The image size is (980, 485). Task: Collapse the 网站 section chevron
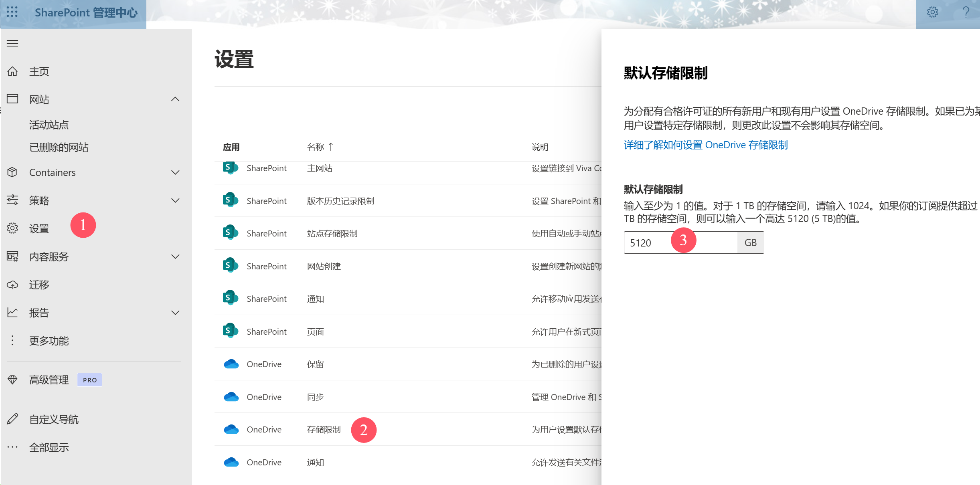175,99
